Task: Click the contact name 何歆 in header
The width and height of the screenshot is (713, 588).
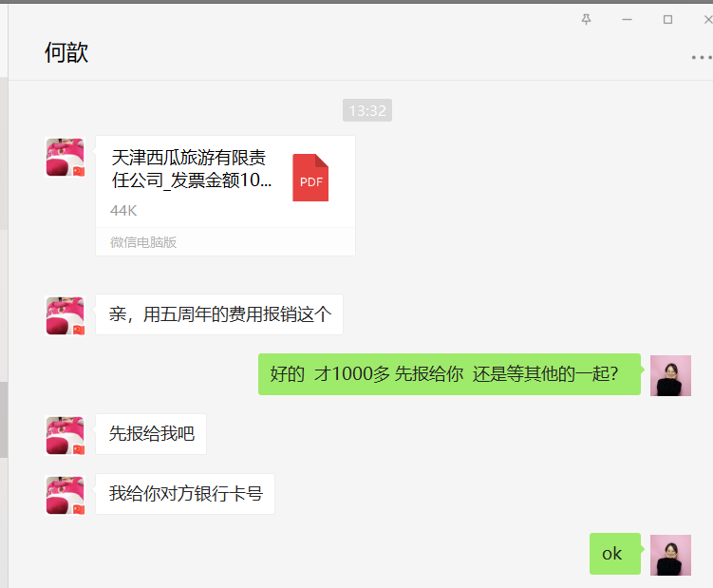Action: point(66,52)
